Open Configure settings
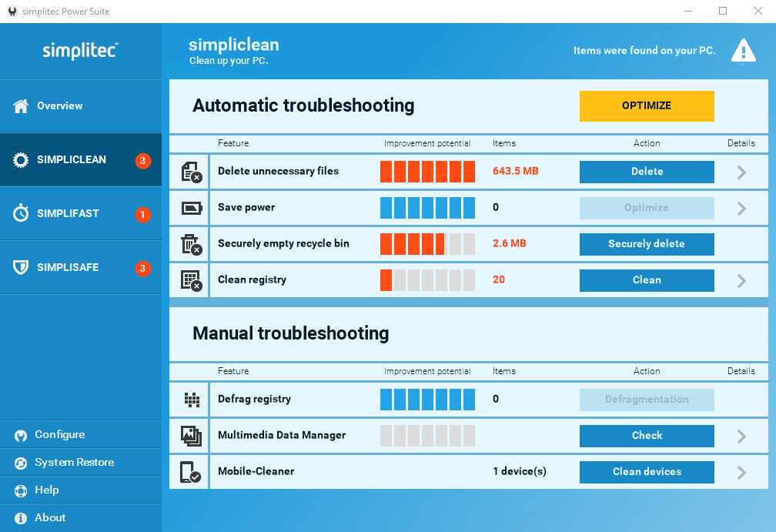 (81, 434)
